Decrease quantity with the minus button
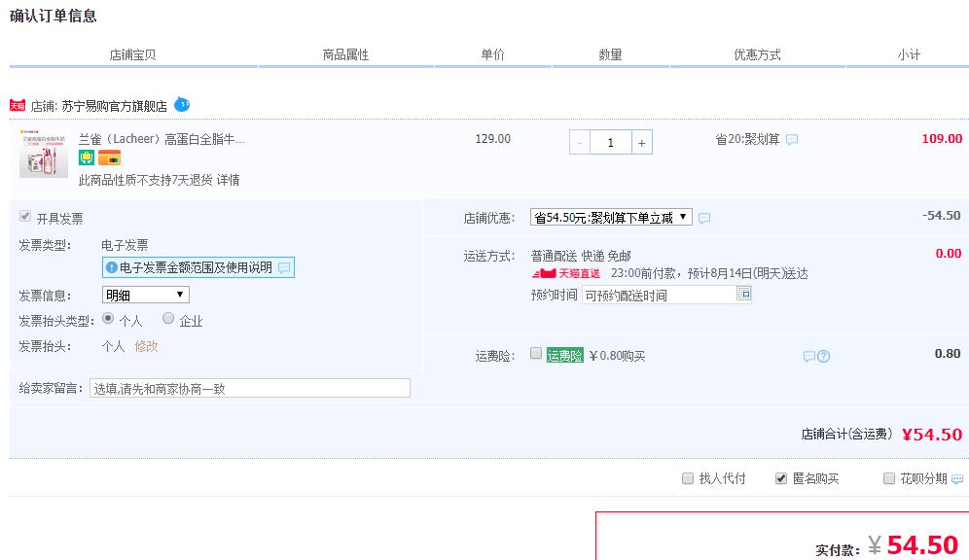This screenshot has height=560, width=969. [x=580, y=143]
